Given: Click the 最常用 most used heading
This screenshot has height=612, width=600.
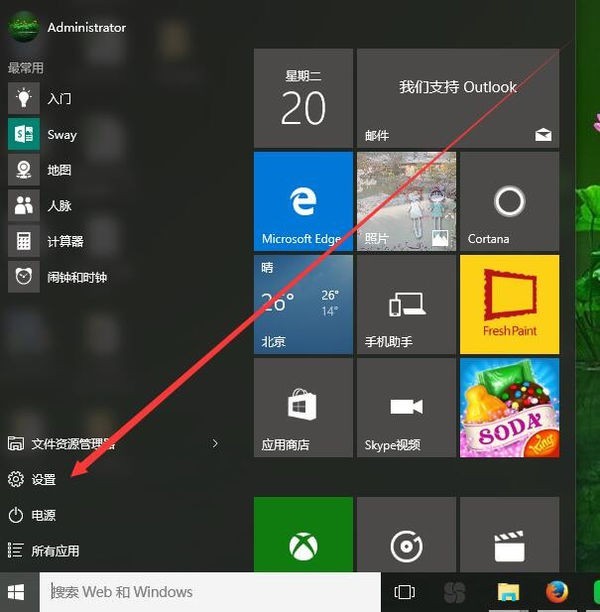Looking at the screenshot, I should click(26, 68).
